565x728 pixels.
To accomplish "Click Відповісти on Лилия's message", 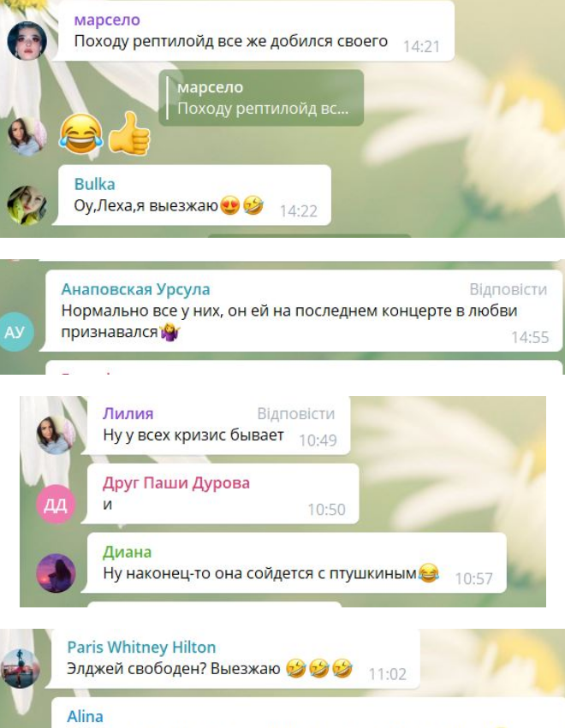I will 295,414.
